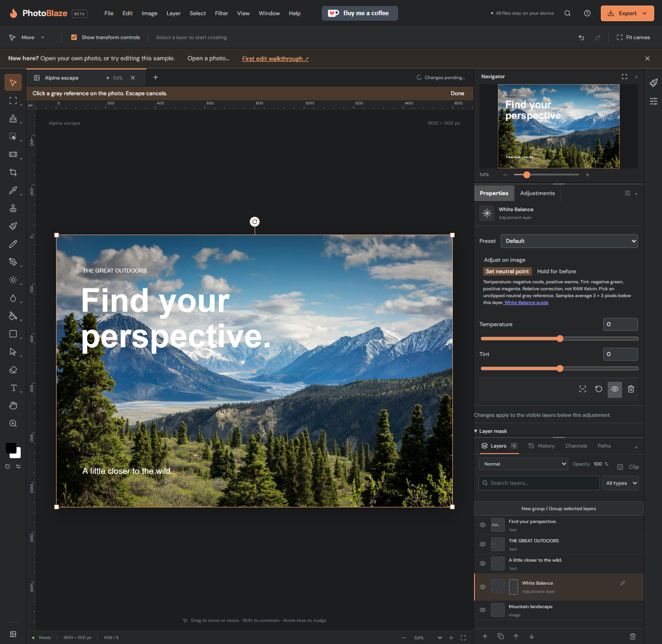Open the Preset Default dropdown
Screen dimensions: 662x644
(569, 241)
